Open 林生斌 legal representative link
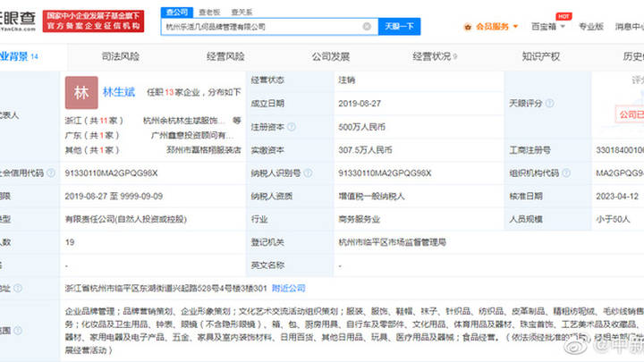 (x=119, y=92)
